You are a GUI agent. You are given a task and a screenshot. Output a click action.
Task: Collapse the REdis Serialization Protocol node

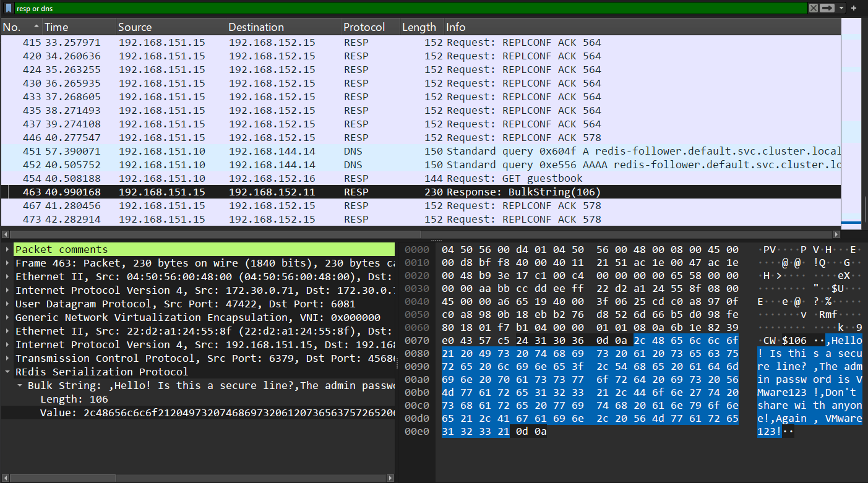[7, 372]
